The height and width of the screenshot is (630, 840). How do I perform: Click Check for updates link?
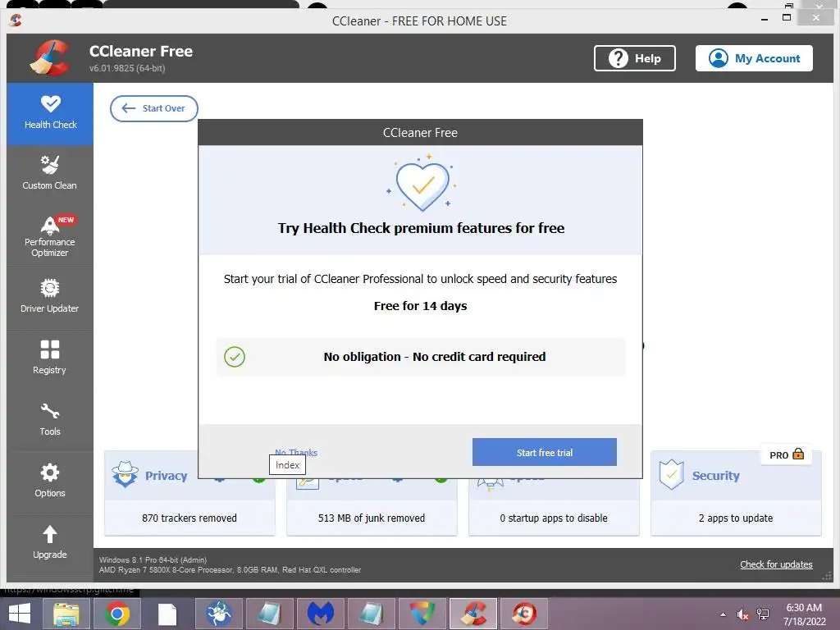click(776, 564)
